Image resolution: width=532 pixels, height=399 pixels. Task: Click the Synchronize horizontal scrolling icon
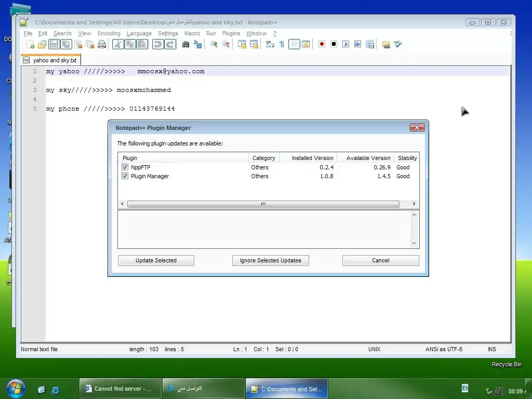point(254,45)
